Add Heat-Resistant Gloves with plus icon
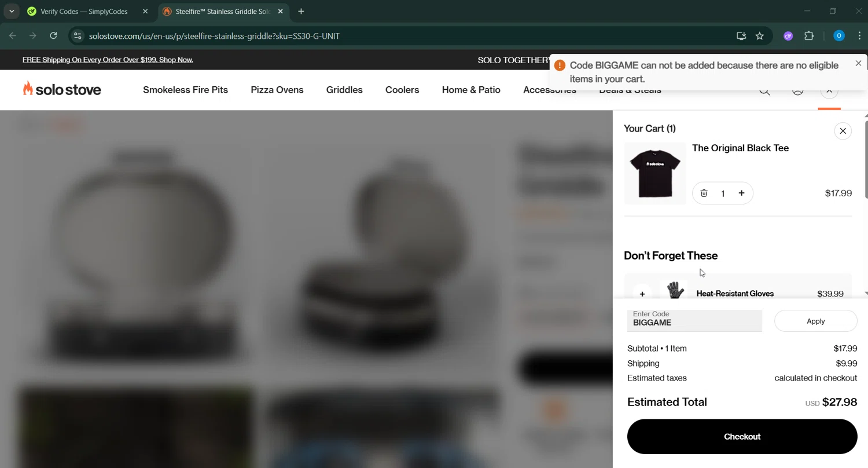Viewport: 868px width, 468px height. 642,294
